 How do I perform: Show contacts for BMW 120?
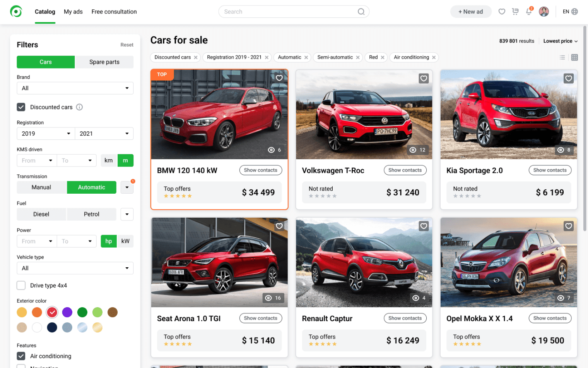click(x=261, y=170)
